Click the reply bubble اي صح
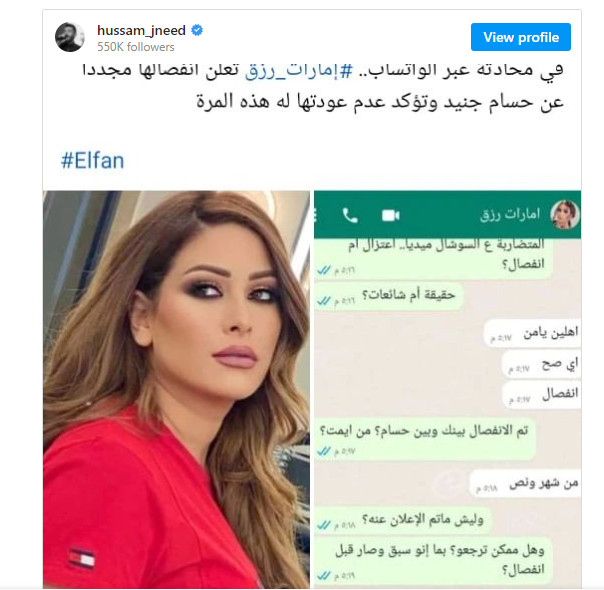This screenshot has width=604, height=590. coord(541,364)
